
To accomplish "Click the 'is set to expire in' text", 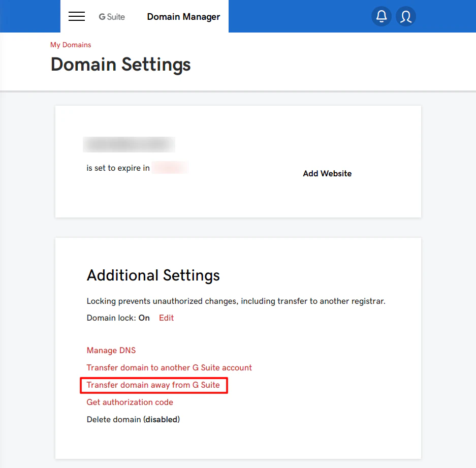I will pos(118,168).
